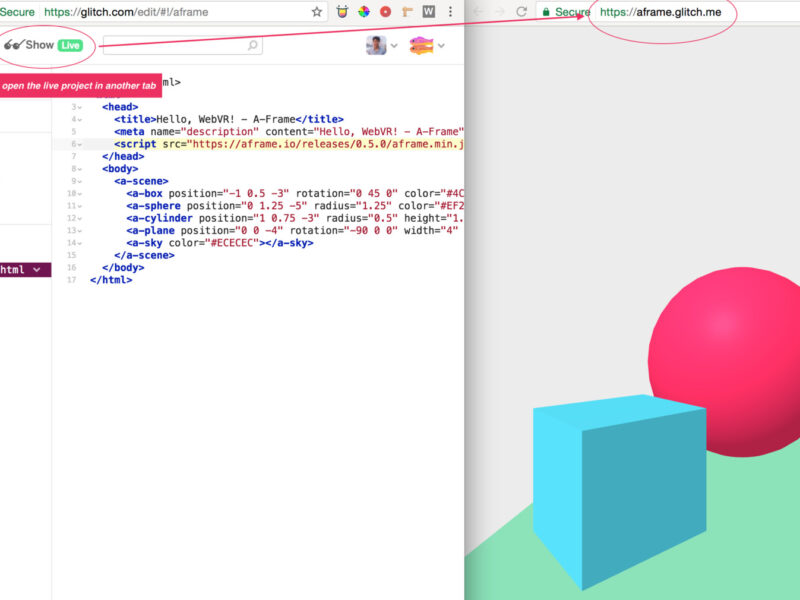
Task: Click the closing </body> tag on line 16
Action: click(x=123, y=267)
